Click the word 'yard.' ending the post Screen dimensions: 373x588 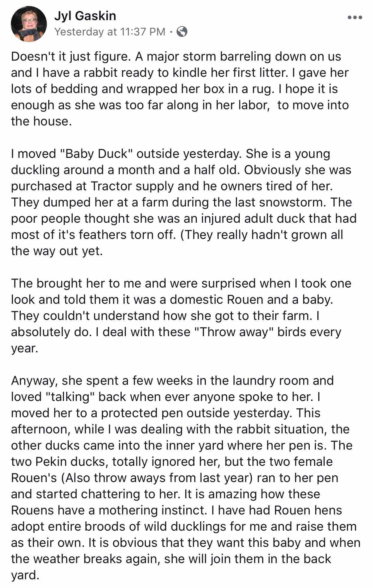coord(25,575)
